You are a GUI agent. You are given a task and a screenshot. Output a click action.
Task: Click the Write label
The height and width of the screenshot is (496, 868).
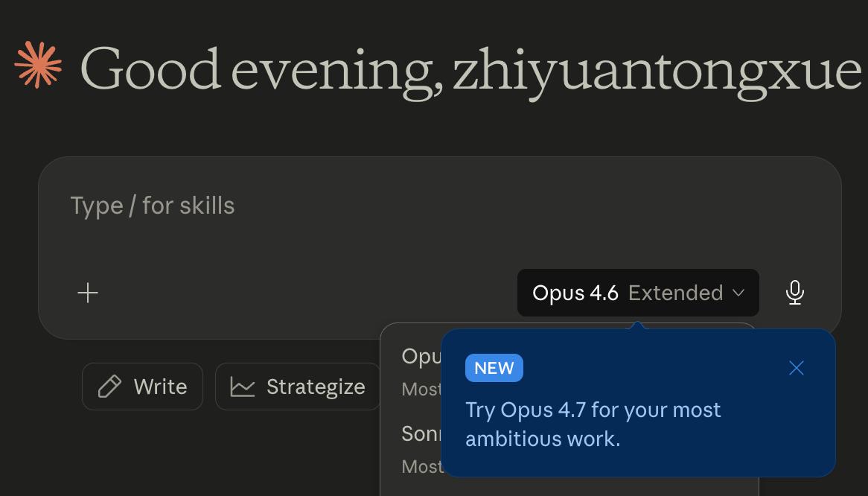tap(160, 387)
